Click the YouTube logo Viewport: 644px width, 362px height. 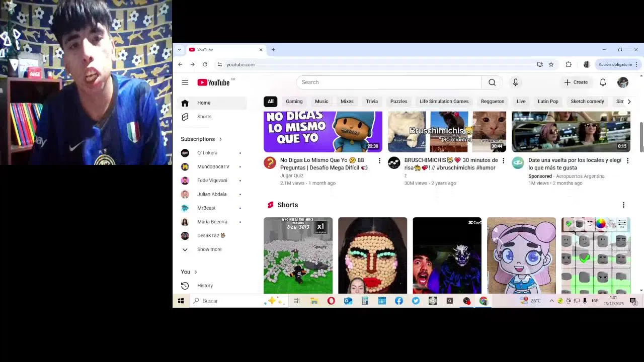213,82
